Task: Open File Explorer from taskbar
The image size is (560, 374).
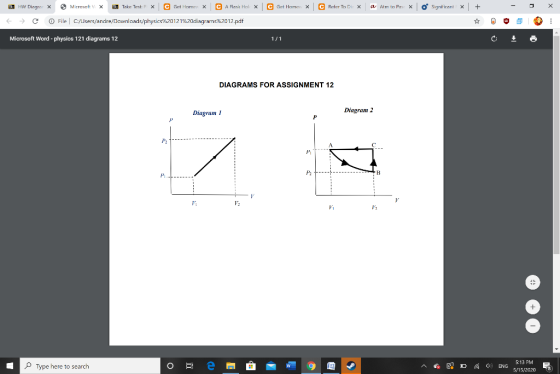Action: click(x=231, y=366)
